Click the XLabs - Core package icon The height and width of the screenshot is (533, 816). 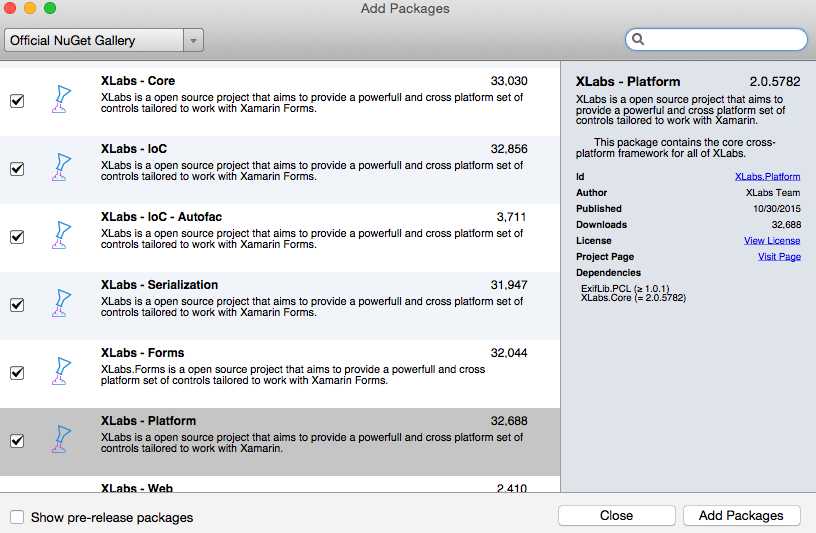[x=61, y=99]
